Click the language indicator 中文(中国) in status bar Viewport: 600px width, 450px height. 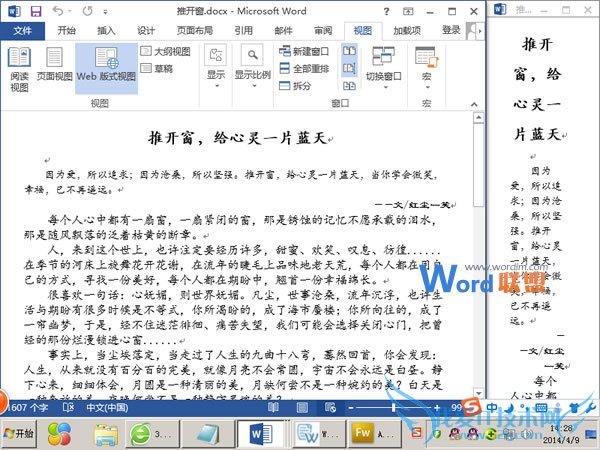[104, 407]
